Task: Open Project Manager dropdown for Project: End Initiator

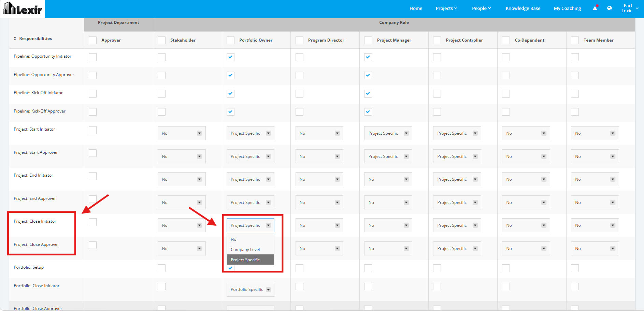Action: pos(388,179)
